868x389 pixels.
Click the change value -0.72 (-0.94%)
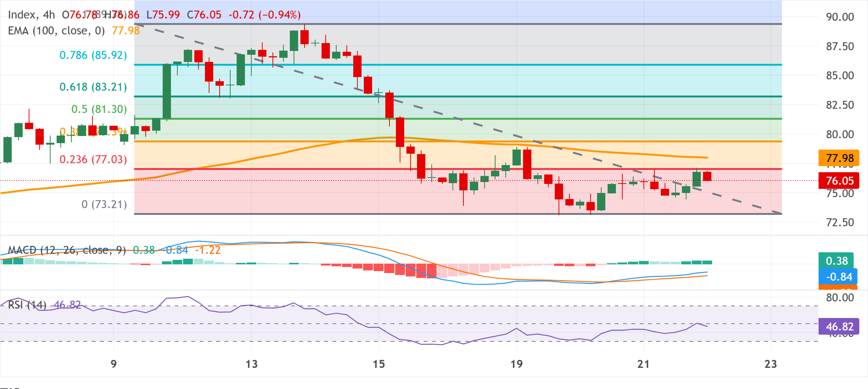click(265, 15)
